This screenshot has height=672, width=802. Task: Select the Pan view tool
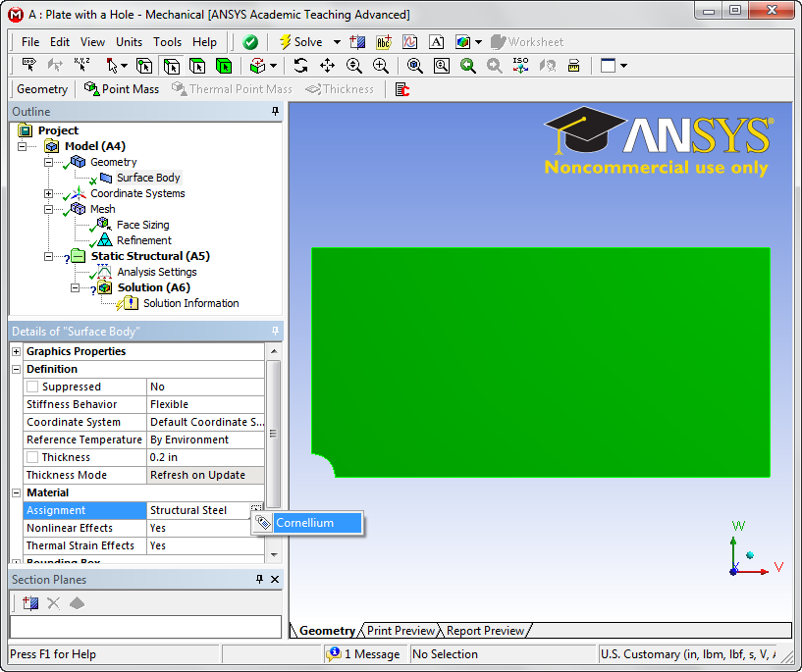[327, 66]
